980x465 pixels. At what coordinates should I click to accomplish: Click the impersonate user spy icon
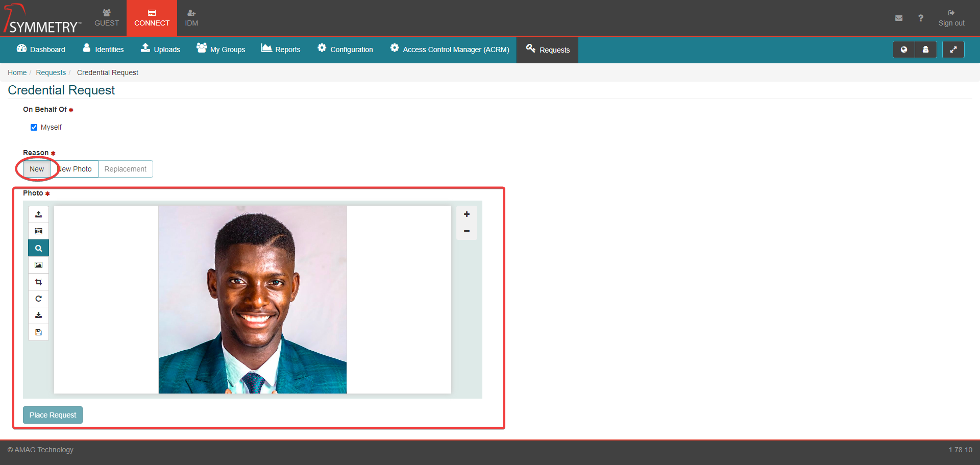tap(925, 50)
